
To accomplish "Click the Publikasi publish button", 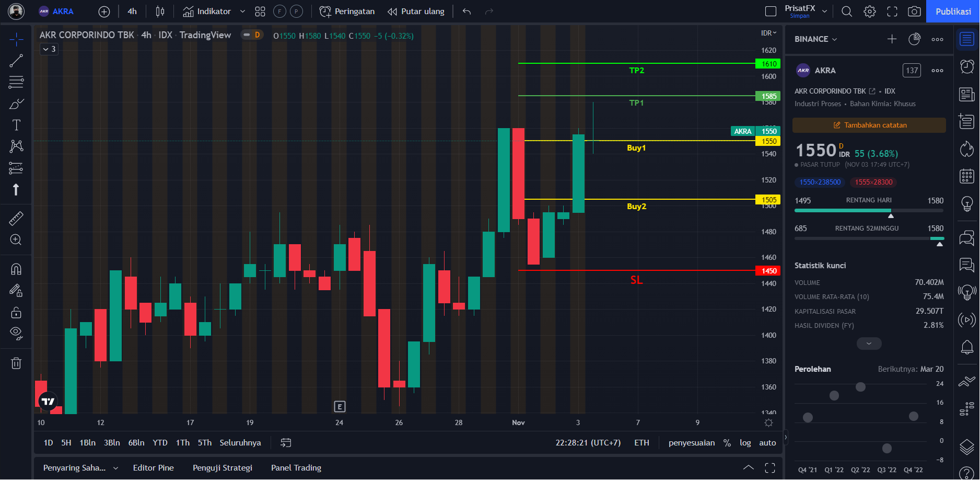I will click(x=953, y=12).
